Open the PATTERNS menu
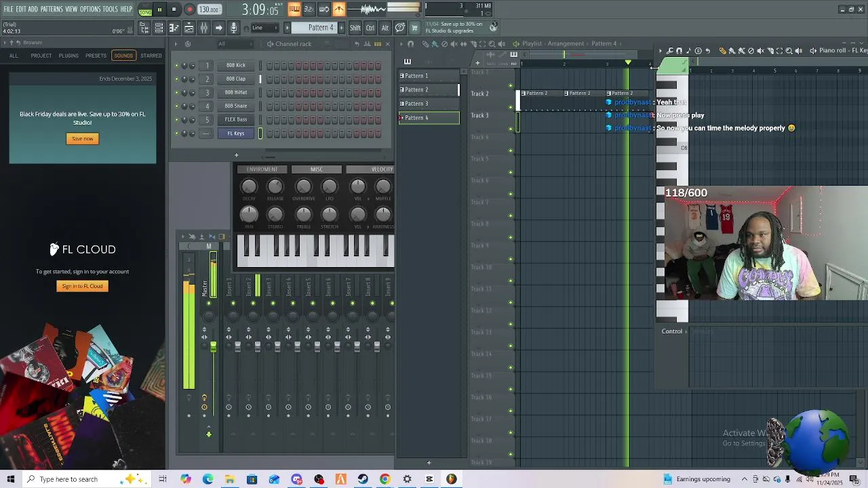868x488 pixels. [52, 9]
